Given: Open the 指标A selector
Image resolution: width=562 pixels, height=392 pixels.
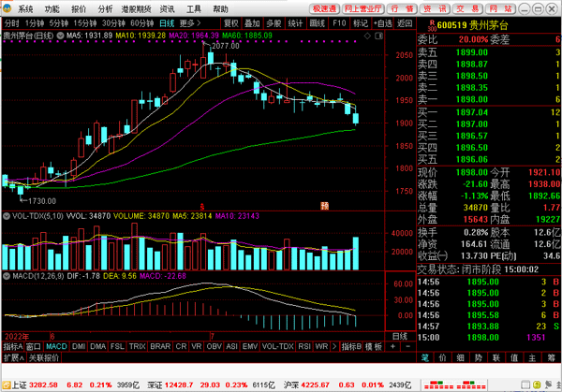Looking at the screenshot, I should pos(13,346).
